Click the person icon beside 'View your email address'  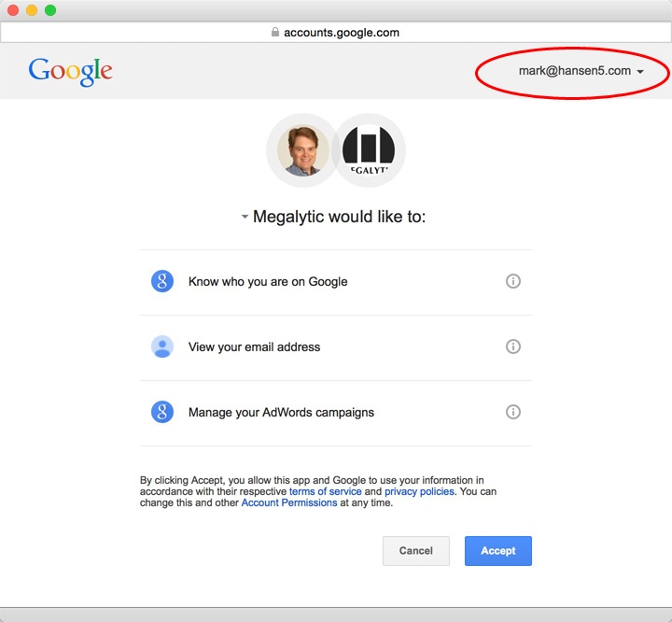tap(162, 346)
